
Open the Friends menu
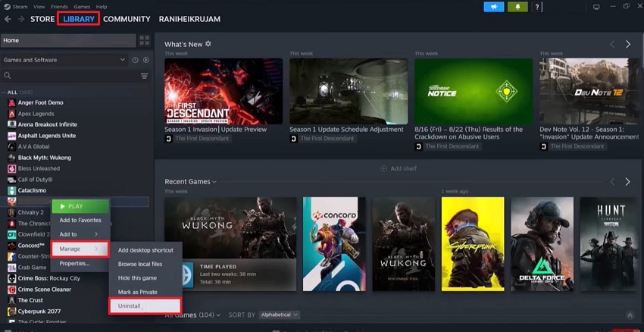click(x=60, y=7)
